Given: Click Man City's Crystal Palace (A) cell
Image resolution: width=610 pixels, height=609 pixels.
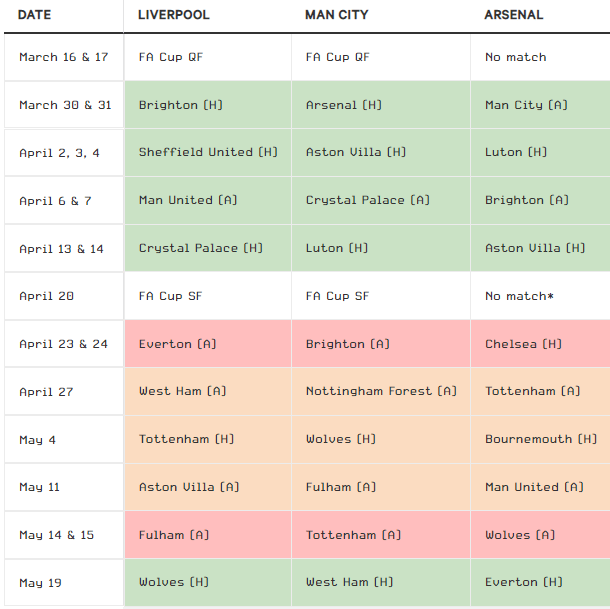Looking at the screenshot, I should [381, 200].
